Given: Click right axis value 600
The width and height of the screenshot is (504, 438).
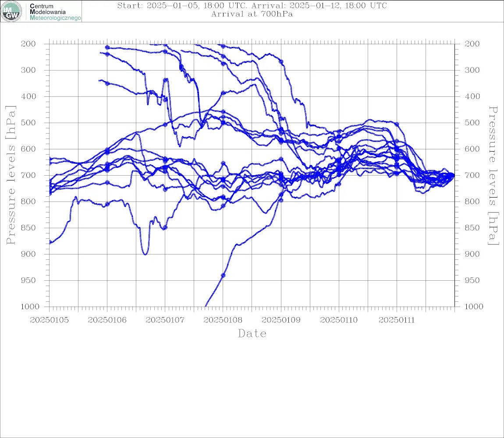Looking at the screenshot, I should coord(472,149).
